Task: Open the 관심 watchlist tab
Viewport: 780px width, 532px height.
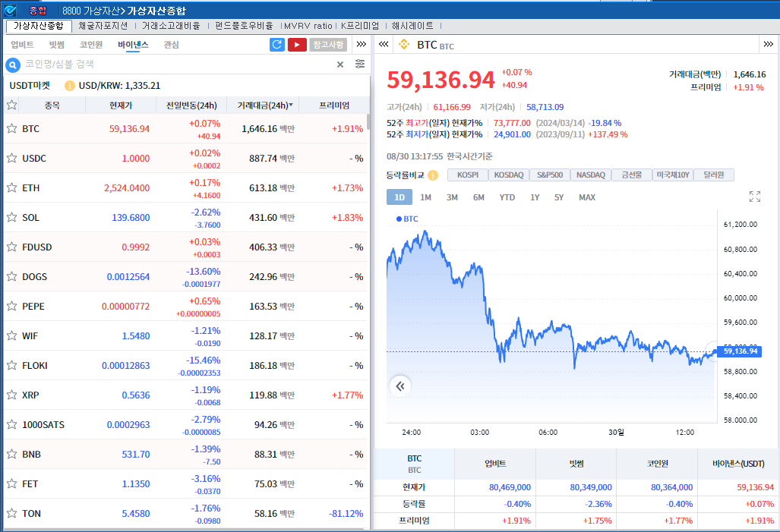Action: pyautogui.click(x=171, y=45)
